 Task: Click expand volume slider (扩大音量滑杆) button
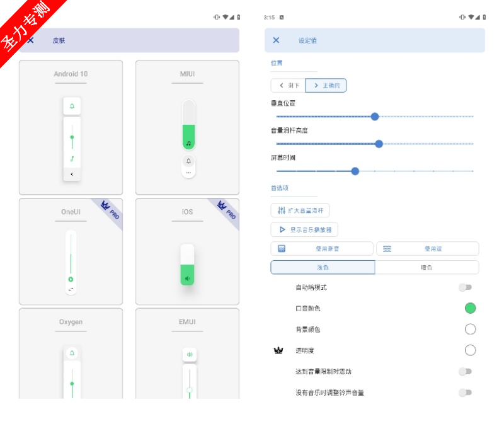click(301, 210)
